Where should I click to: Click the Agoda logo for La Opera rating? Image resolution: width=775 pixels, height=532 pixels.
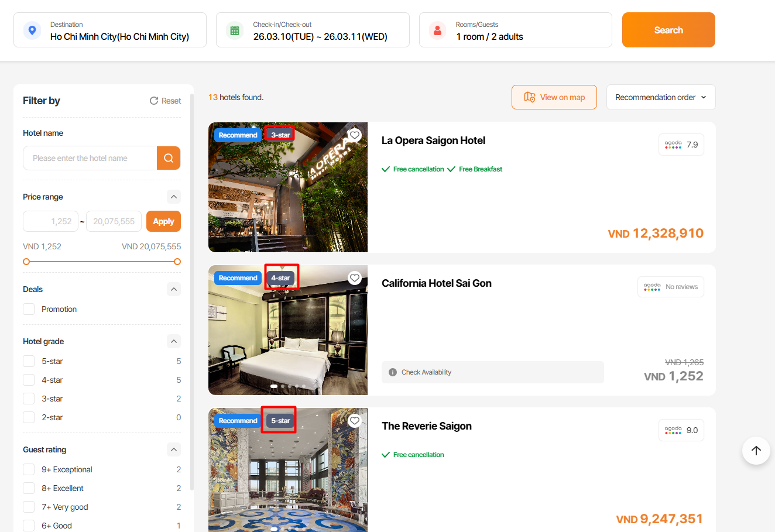673,145
